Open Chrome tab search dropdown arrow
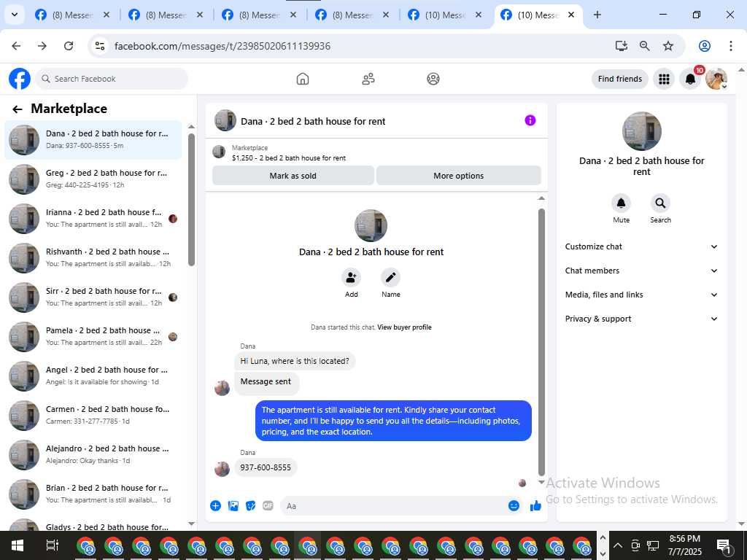The height and width of the screenshot is (560, 747). (x=15, y=15)
